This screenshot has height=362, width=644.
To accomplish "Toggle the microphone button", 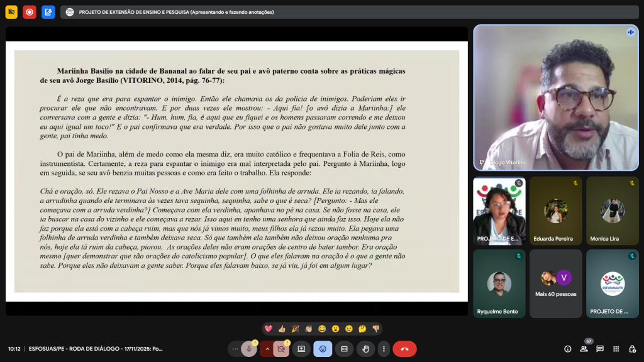I will [x=249, y=349].
